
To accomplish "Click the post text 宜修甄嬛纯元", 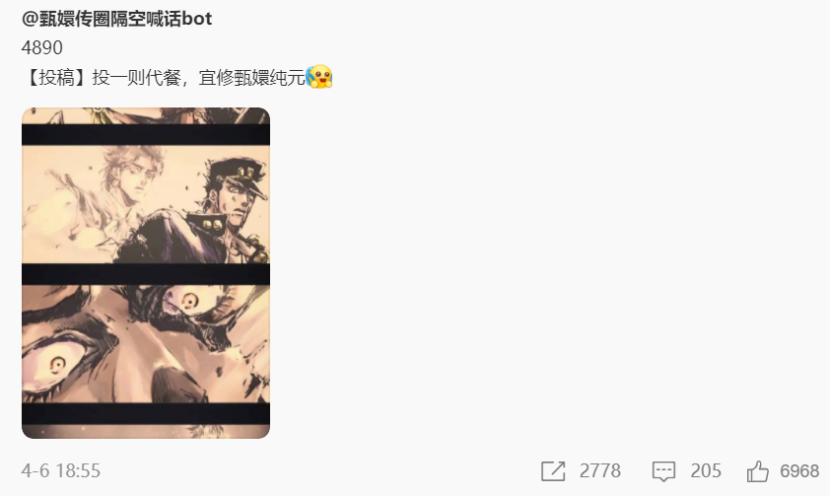I will pos(252,77).
